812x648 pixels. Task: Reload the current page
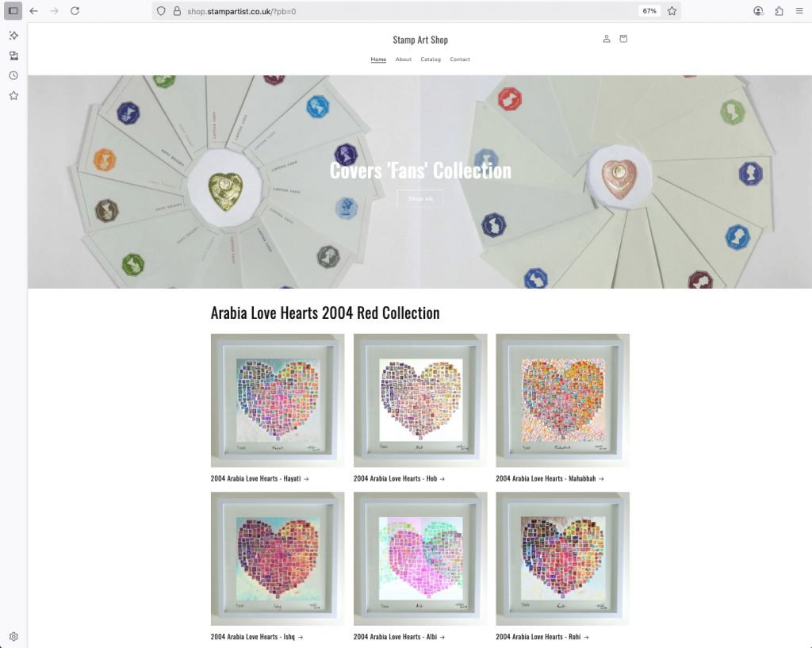click(75, 11)
